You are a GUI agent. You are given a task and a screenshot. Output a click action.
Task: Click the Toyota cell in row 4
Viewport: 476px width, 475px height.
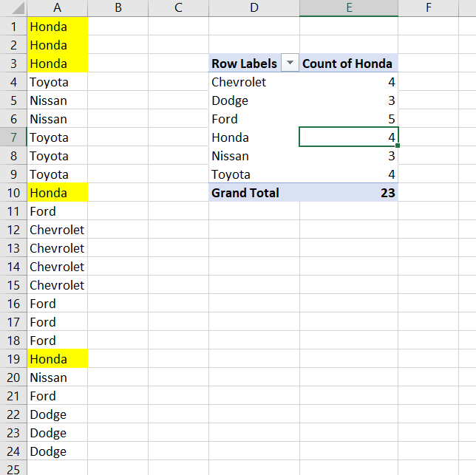coord(58,82)
